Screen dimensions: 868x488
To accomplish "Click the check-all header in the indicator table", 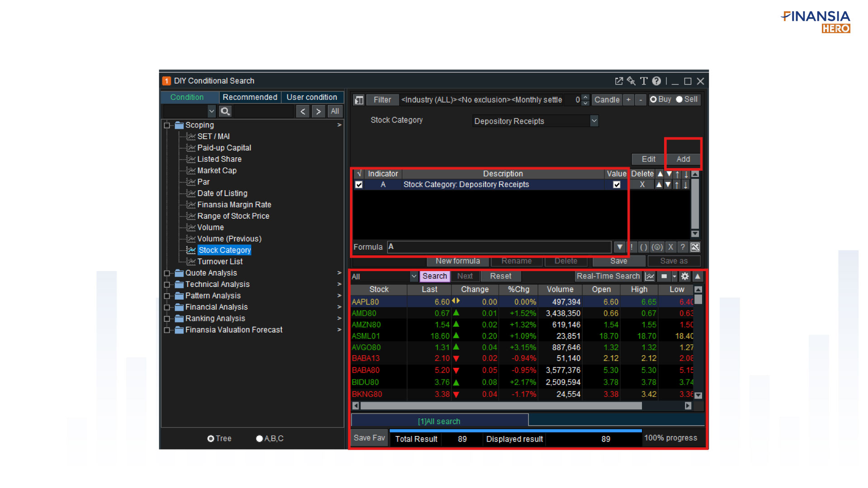I will 359,174.
